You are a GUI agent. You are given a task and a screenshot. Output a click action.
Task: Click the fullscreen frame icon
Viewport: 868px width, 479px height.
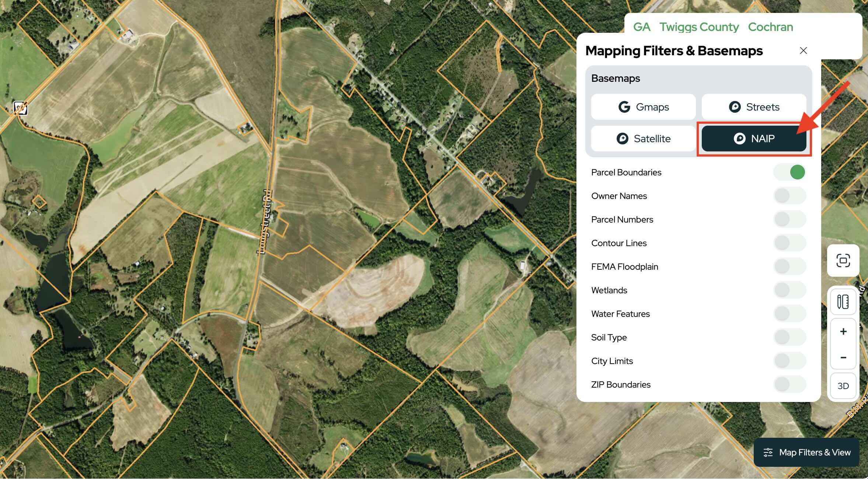[x=843, y=261]
